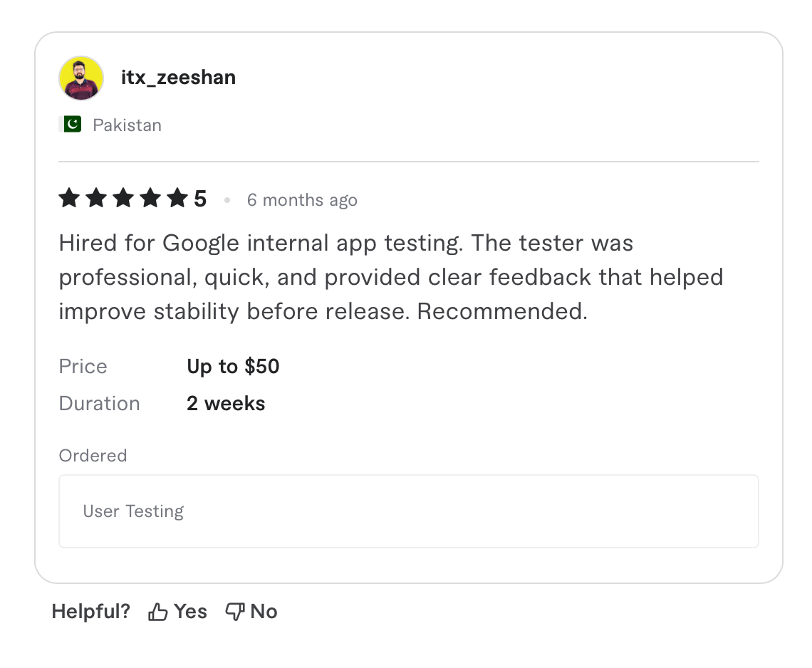The height and width of the screenshot is (668, 812).
Task: Mark the review as helpful with Yes
Action: pyautogui.click(x=189, y=611)
